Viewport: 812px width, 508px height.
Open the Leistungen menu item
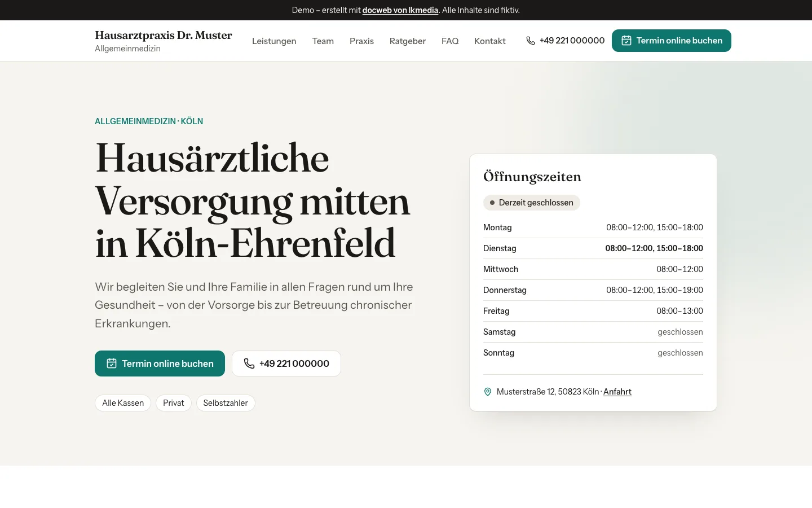tap(274, 41)
